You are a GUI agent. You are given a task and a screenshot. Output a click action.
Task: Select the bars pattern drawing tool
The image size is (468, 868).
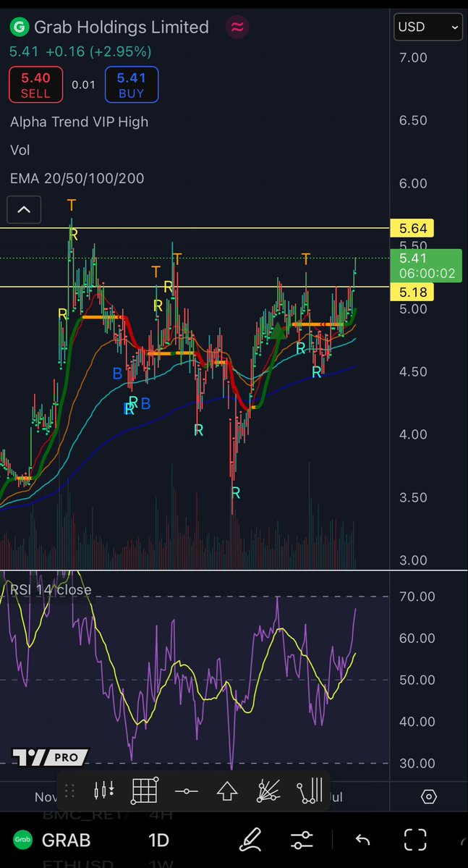pos(310,791)
